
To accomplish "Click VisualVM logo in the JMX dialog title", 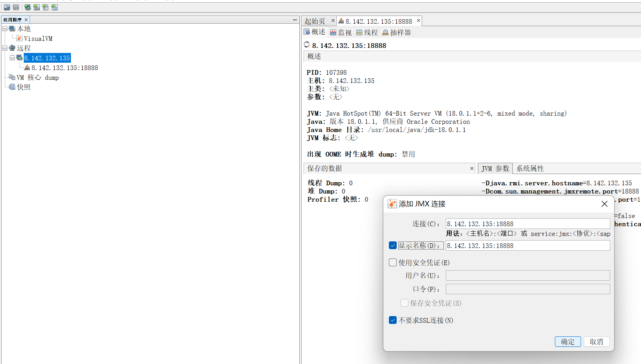I will coord(392,204).
